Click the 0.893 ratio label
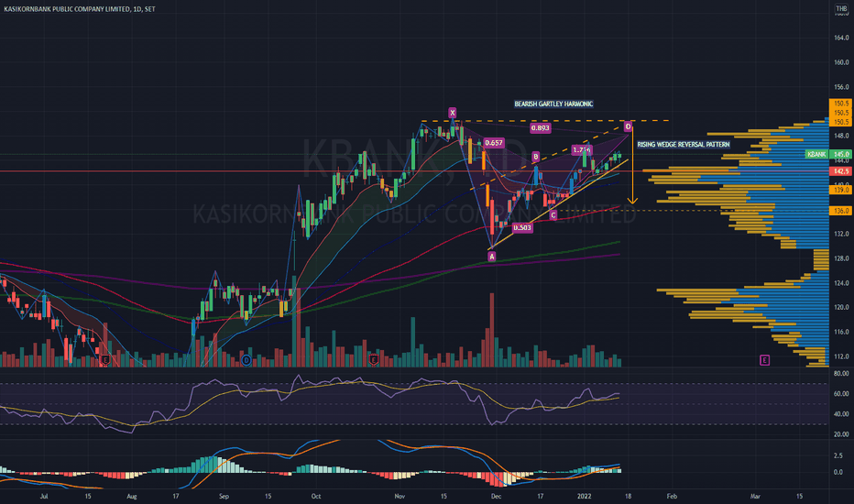This screenshot has height=504, width=854. point(541,128)
